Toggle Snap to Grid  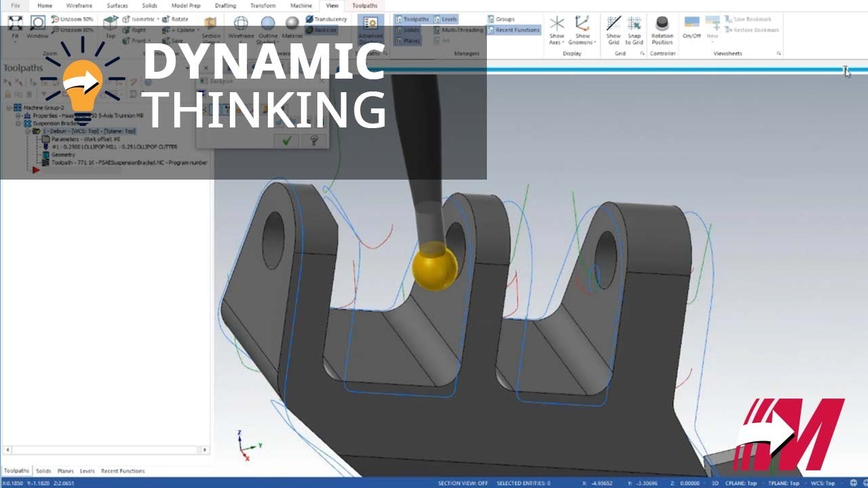634,30
